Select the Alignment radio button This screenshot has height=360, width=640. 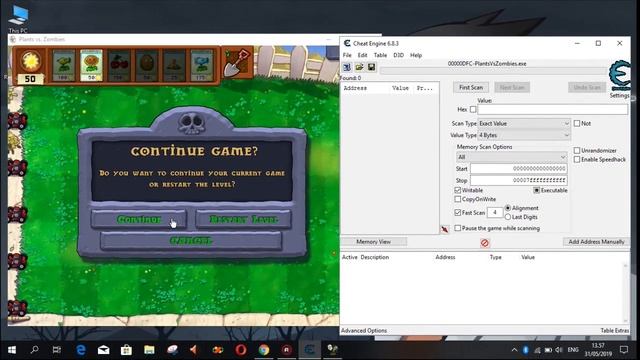coord(508,208)
